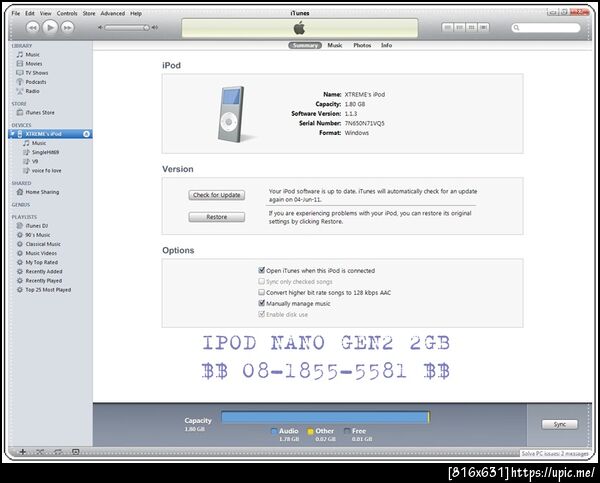Eject XTREME's iPod with eject icon
The width and height of the screenshot is (600, 483).
(x=86, y=134)
